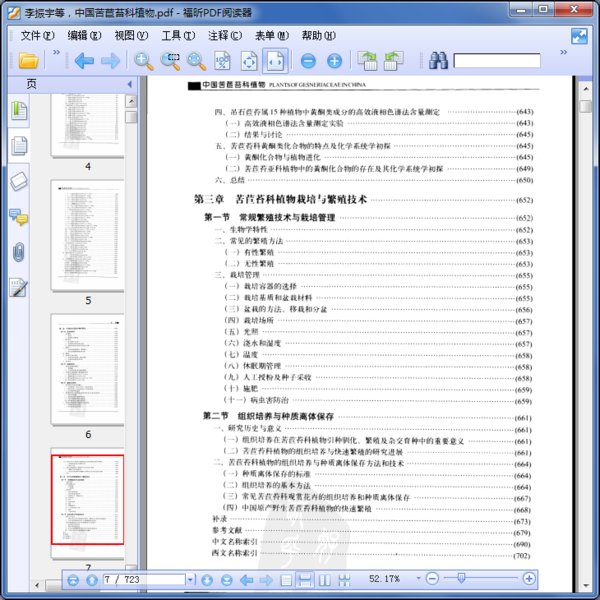Open the 文件 menu
The image size is (600, 600).
point(38,36)
